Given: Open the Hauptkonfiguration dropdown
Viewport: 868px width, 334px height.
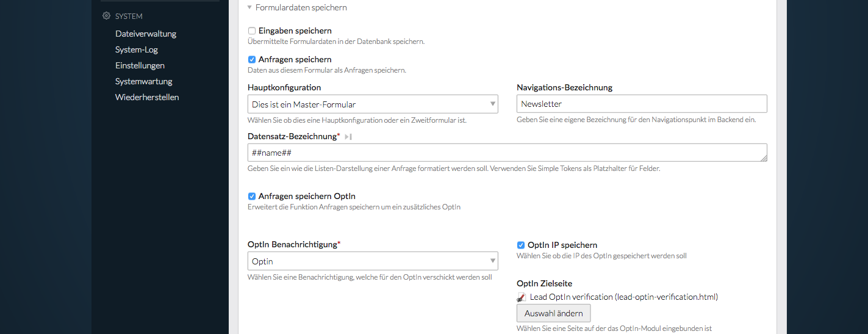Looking at the screenshot, I should [373, 104].
